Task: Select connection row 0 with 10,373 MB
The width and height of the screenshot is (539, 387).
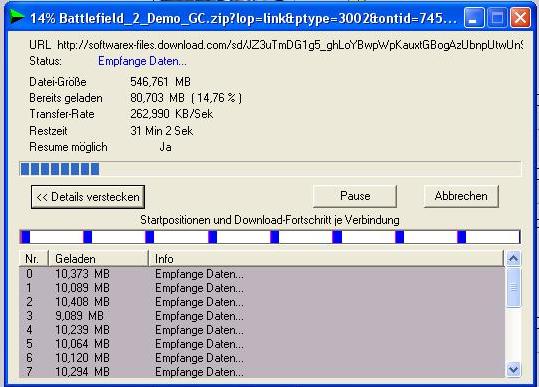Action: point(262,274)
